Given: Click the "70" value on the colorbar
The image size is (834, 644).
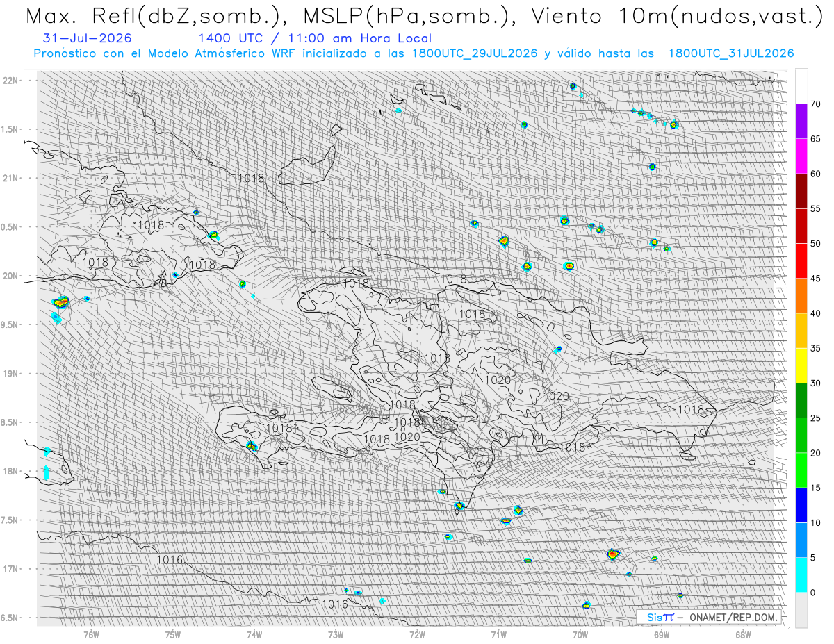Looking at the screenshot, I should tap(815, 104).
